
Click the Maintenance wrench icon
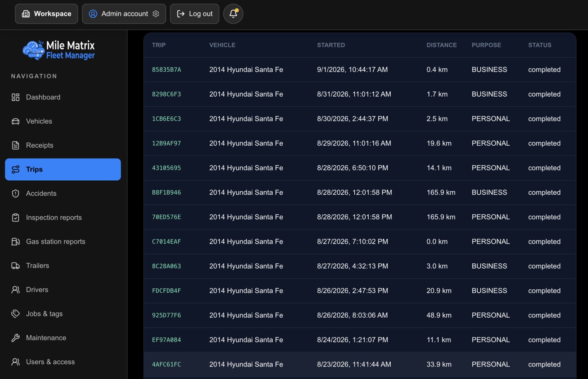15,338
